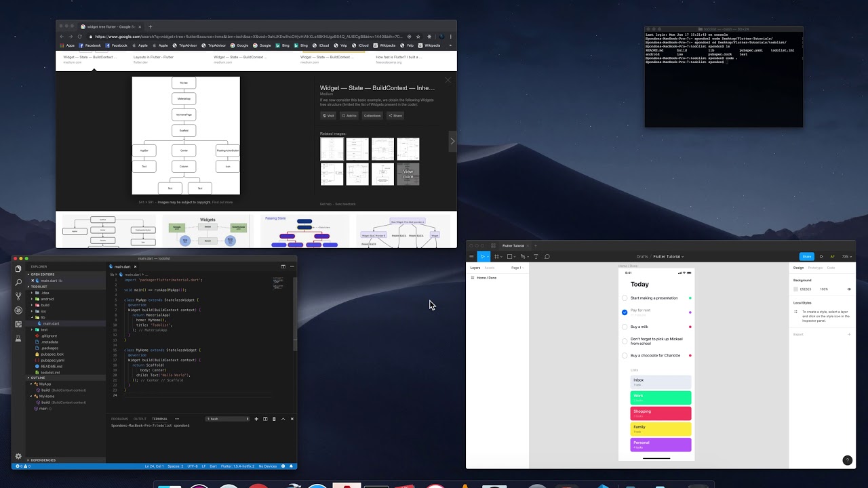868x488 pixels.
Task: Click the E5E5E5 background color swatch
Action: click(x=796, y=289)
